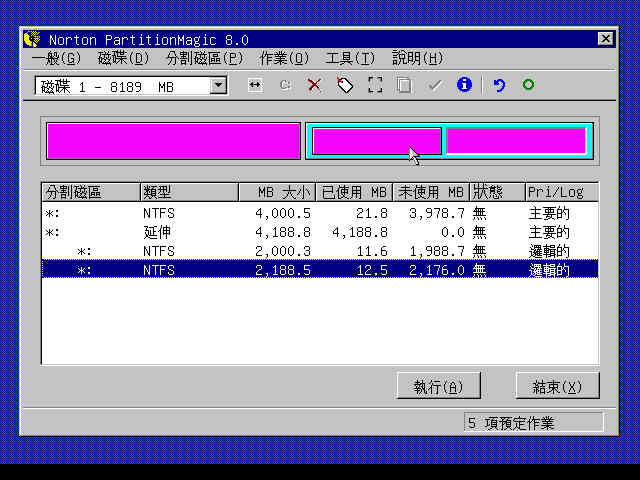This screenshot has height=480, width=640.
Task: Click the green circle apply icon
Action: click(x=528, y=86)
